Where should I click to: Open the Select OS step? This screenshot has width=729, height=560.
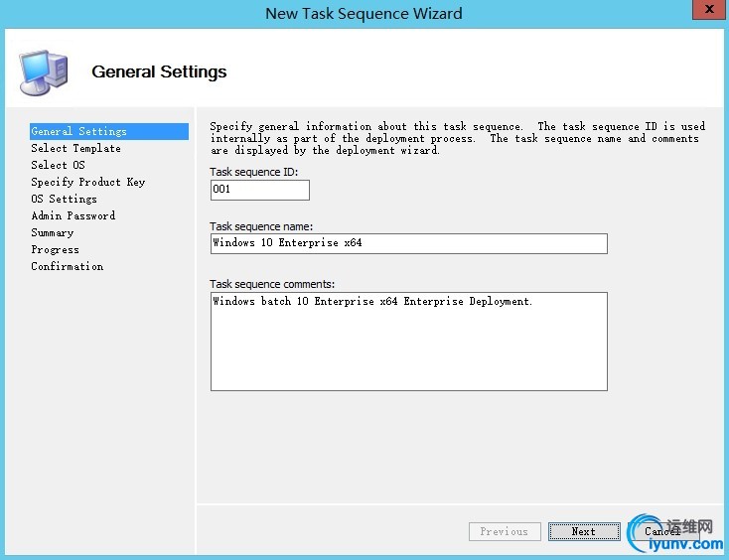58,165
